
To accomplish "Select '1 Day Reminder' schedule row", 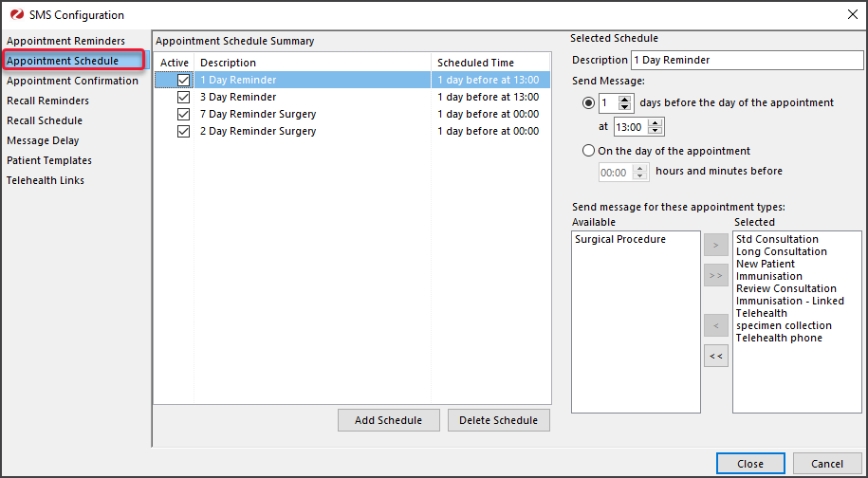I will pyautogui.click(x=353, y=81).
